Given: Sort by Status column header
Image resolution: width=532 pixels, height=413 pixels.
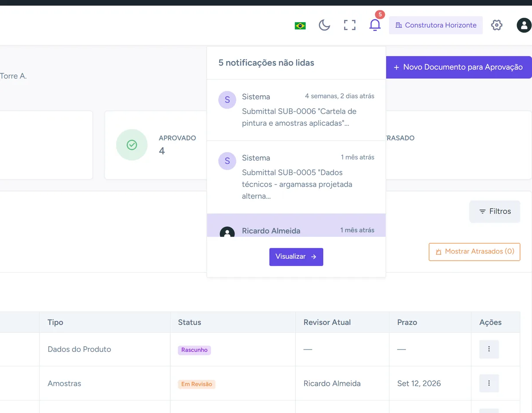Looking at the screenshot, I should coord(233,322).
